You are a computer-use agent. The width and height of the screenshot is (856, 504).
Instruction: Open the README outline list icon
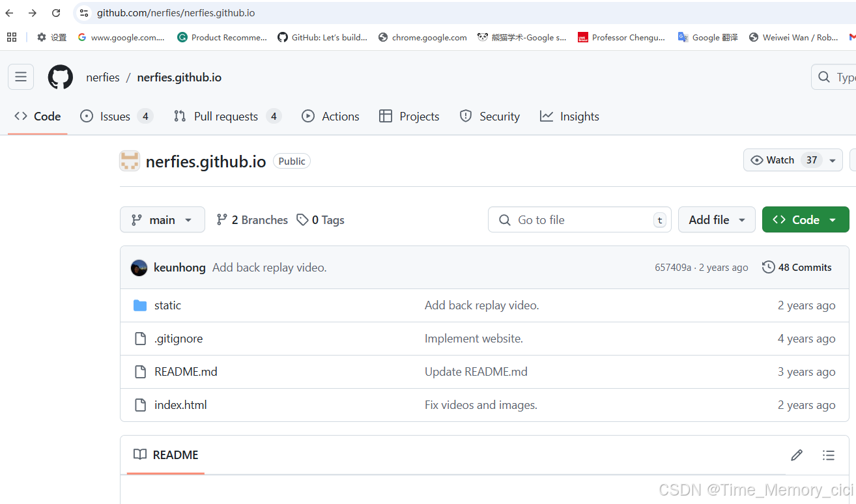(829, 455)
